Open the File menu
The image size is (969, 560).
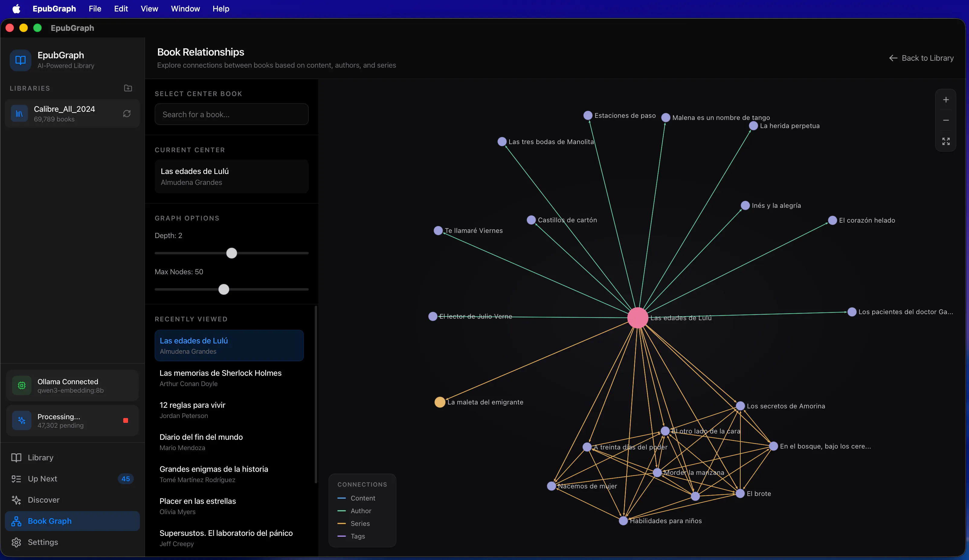point(95,8)
